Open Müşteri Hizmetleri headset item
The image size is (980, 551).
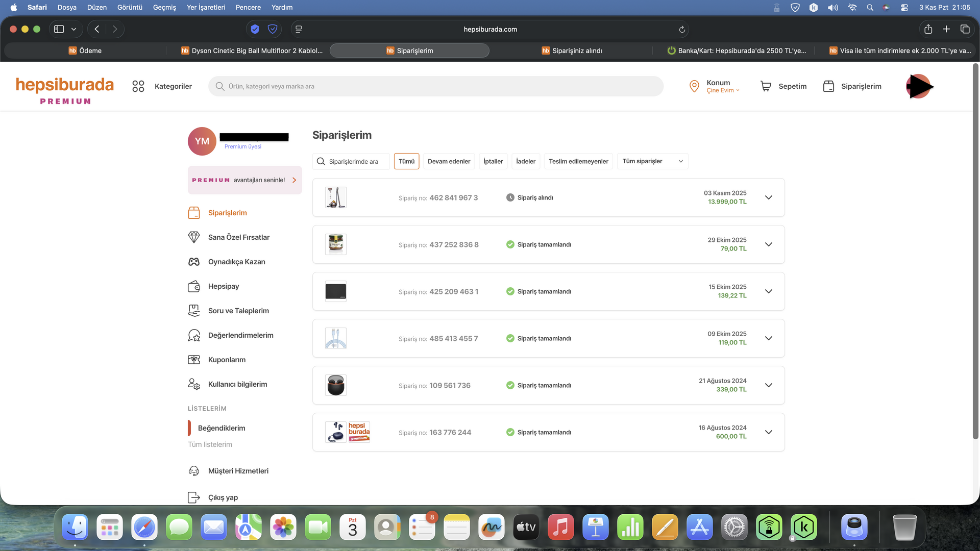pos(194,471)
